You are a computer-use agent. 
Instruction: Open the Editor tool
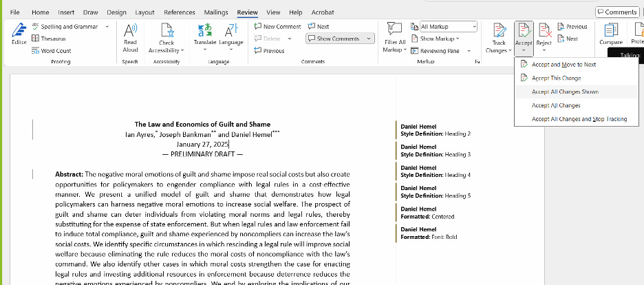tap(19, 34)
